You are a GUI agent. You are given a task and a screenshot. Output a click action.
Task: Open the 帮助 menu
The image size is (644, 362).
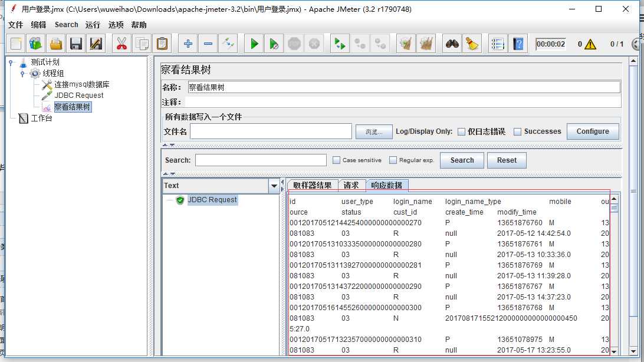(139, 25)
